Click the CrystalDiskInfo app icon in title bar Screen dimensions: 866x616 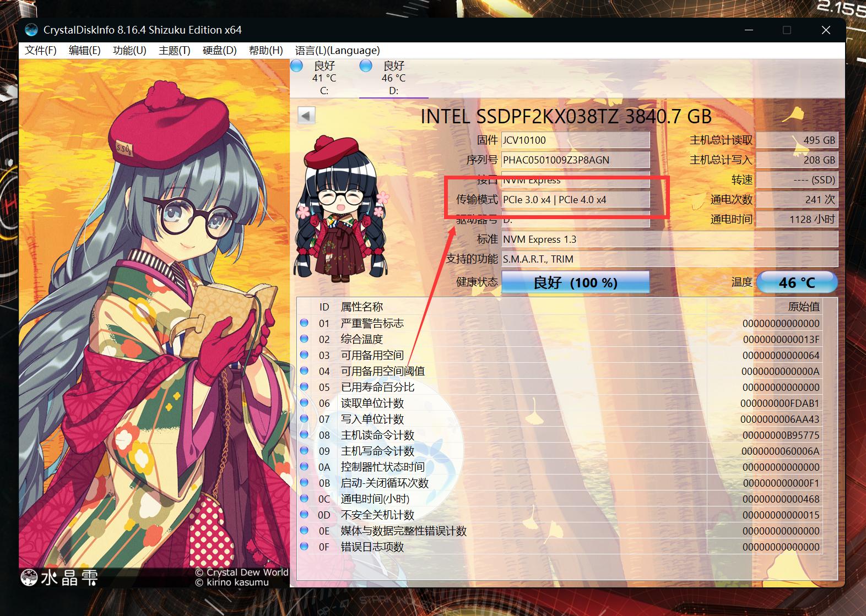click(x=31, y=30)
